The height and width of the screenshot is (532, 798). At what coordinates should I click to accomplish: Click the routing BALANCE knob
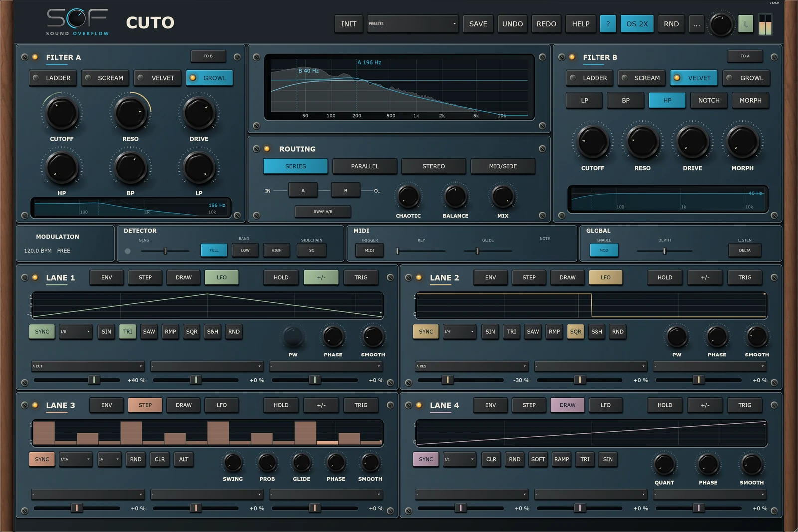455,196
